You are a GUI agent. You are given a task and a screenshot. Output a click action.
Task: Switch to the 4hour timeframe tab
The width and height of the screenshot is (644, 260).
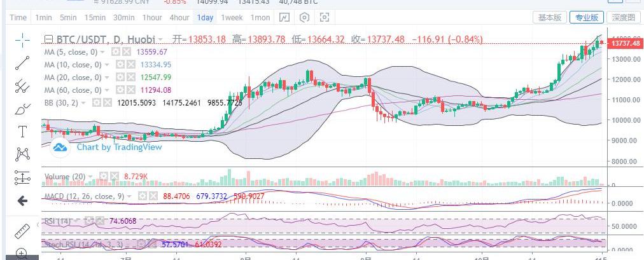(x=180, y=17)
